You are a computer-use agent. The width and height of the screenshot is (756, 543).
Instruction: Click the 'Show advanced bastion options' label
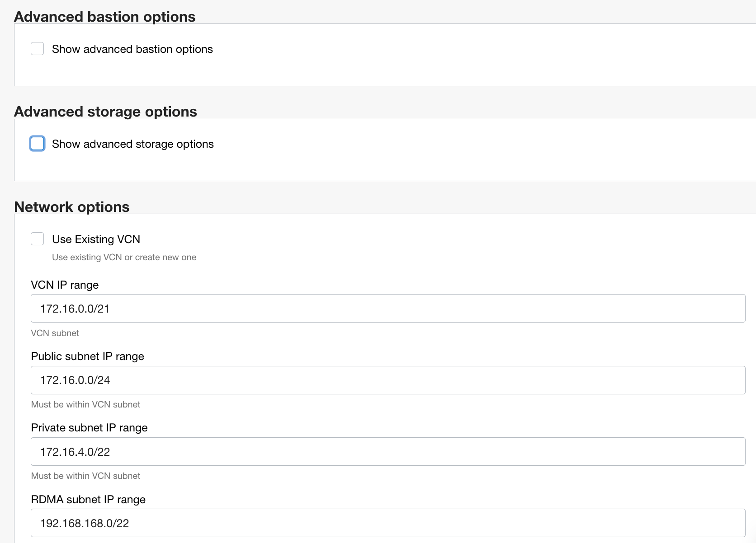pyautogui.click(x=132, y=49)
